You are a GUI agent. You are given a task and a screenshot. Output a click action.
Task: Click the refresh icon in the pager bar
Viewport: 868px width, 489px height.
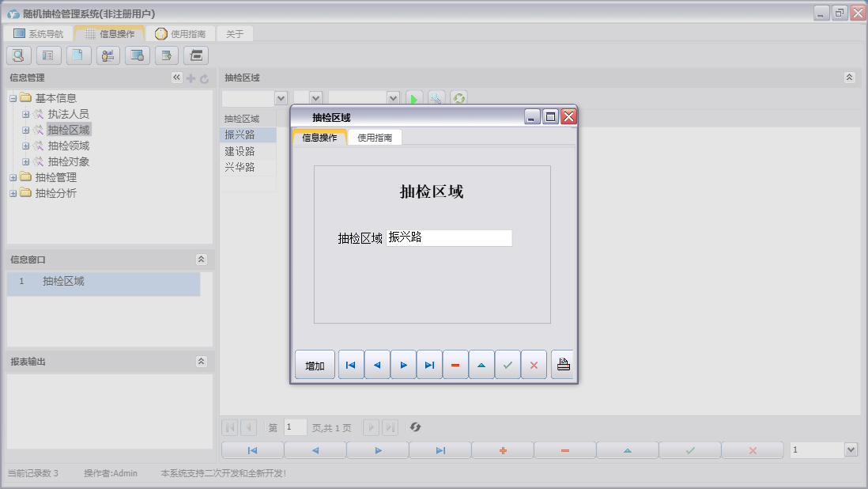414,426
